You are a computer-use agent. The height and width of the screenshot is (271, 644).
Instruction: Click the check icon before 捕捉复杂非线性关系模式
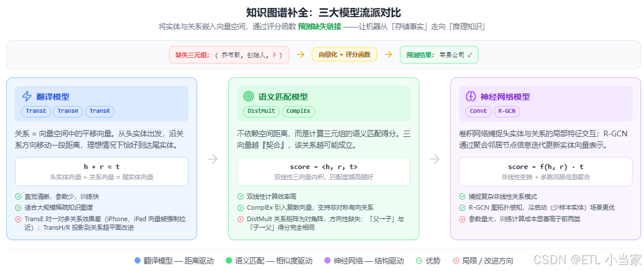[x=462, y=197]
